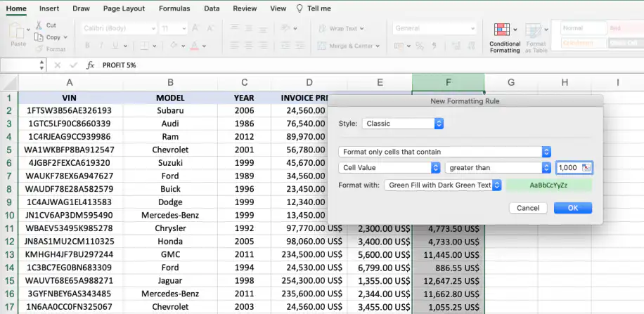Click the green AaBbCcYyZz format preview
Screen dimensions: 644x314
548,185
